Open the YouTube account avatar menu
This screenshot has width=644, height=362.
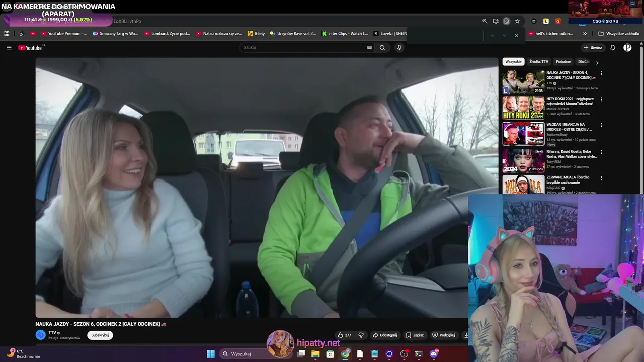pos(627,48)
